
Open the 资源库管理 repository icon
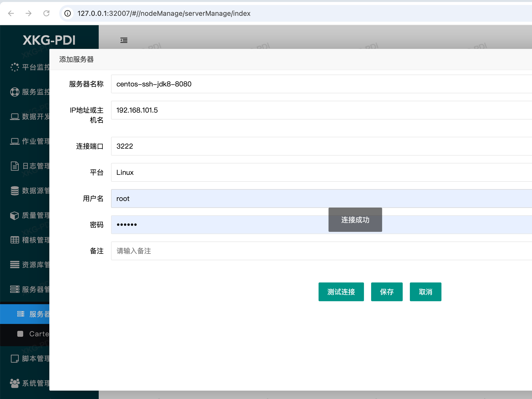(x=15, y=265)
